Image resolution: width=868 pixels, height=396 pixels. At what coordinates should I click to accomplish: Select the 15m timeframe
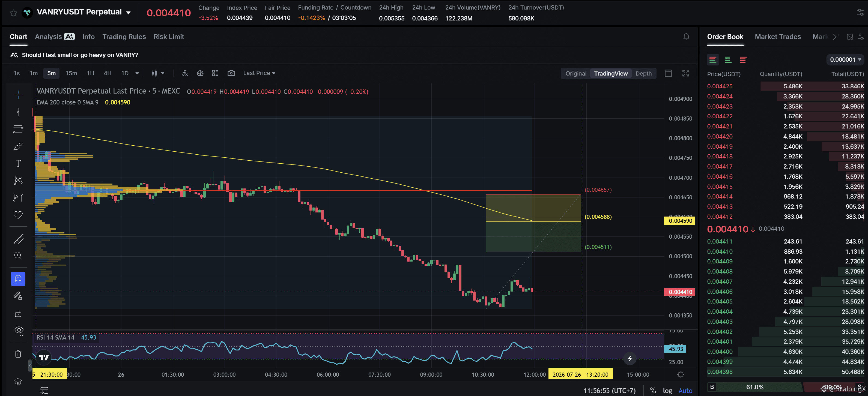pyautogui.click(x=71, y=73)
